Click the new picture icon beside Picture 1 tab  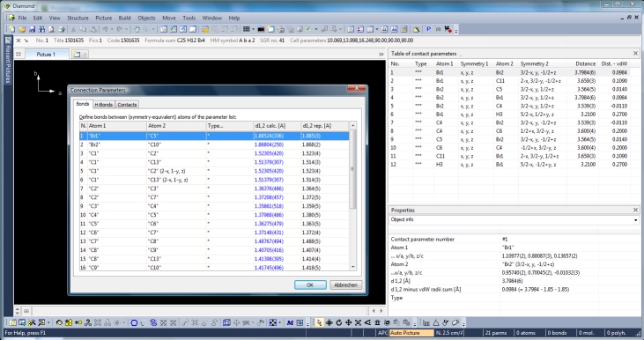[77, 55]
